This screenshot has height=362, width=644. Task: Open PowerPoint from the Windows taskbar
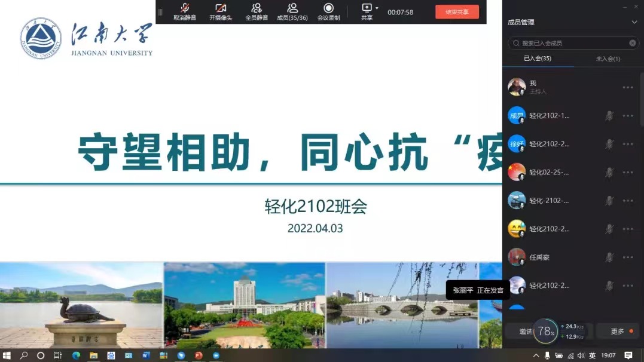[199, 355]
